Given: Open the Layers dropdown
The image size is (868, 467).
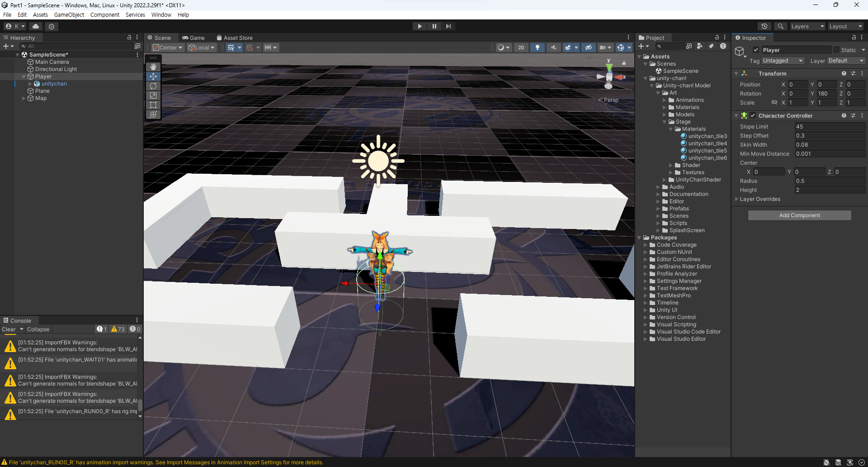Looking at the screenshot, I should coord(807,26).
